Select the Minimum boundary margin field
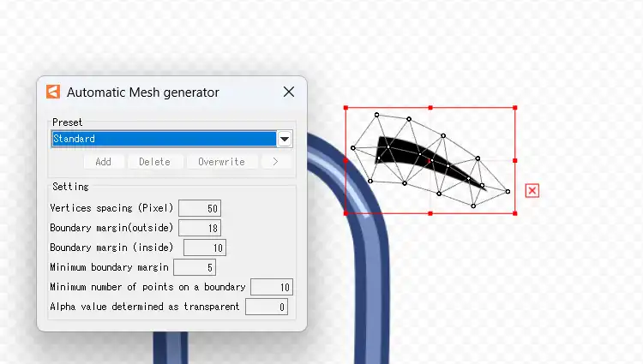 (x=195, y=267)
